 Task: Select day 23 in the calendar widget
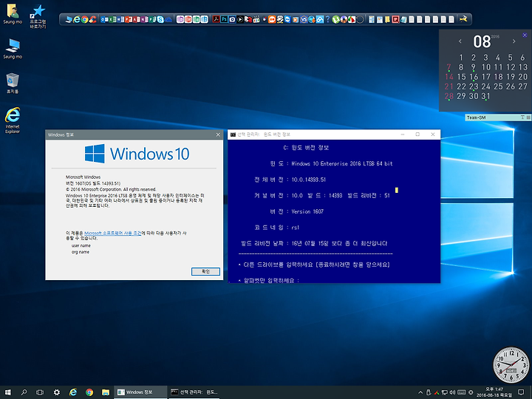pyautogui.click(x=474, y=86)
